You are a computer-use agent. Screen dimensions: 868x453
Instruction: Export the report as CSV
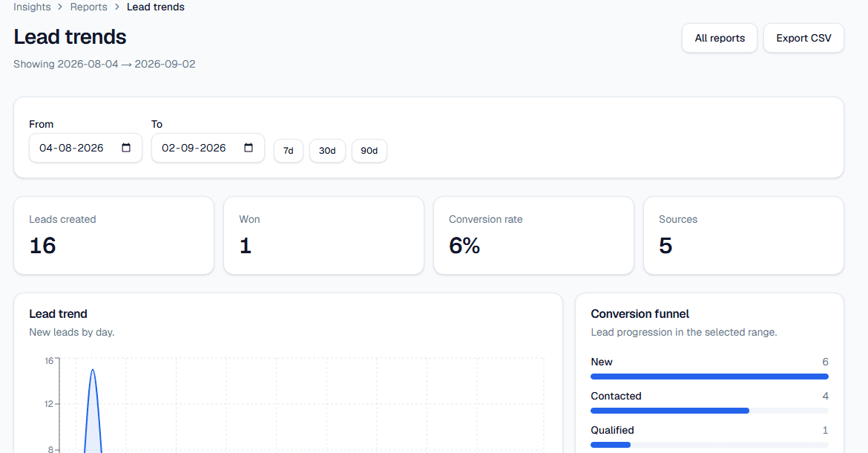tap(803, 38)
